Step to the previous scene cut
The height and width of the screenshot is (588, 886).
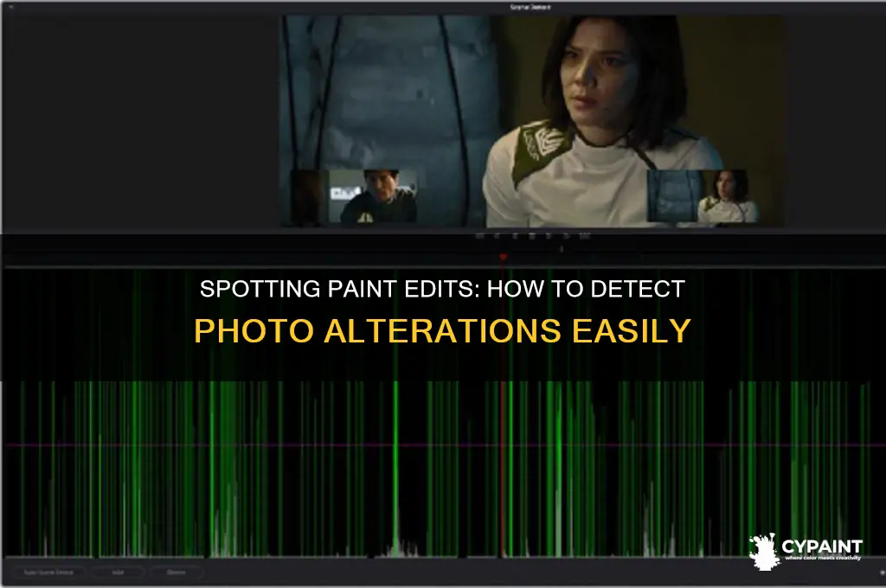tap(497, 236)
